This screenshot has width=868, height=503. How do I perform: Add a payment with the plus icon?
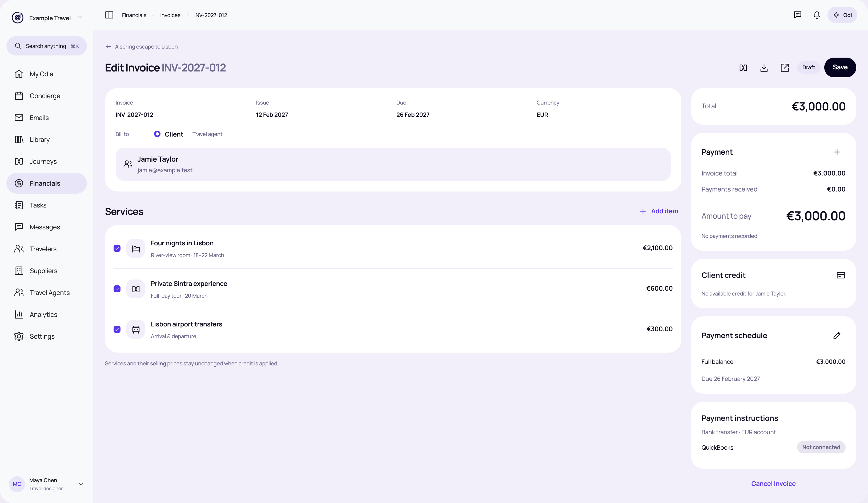837,152
